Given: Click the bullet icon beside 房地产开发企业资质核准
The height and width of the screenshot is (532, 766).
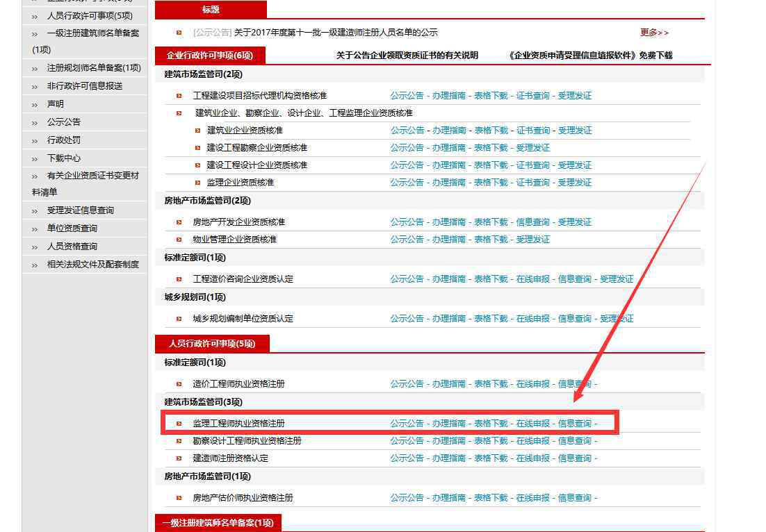Looking at the screenshot, I should [179, 222].
